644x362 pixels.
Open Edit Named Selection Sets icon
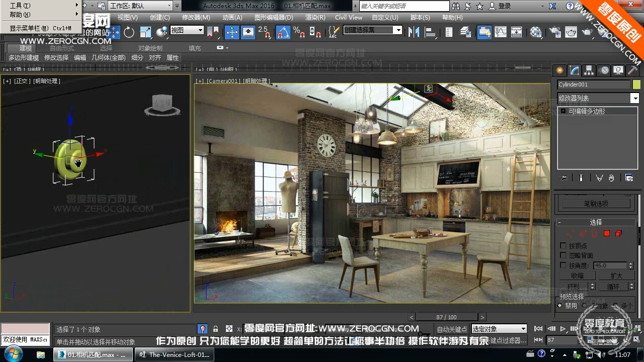(333, 32)
